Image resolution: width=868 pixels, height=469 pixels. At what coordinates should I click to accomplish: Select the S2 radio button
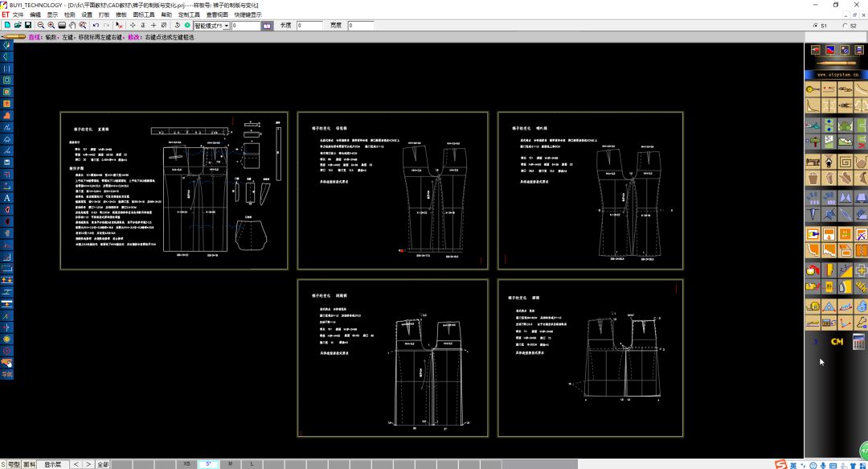pyautogui.click(x=844, y=26)
